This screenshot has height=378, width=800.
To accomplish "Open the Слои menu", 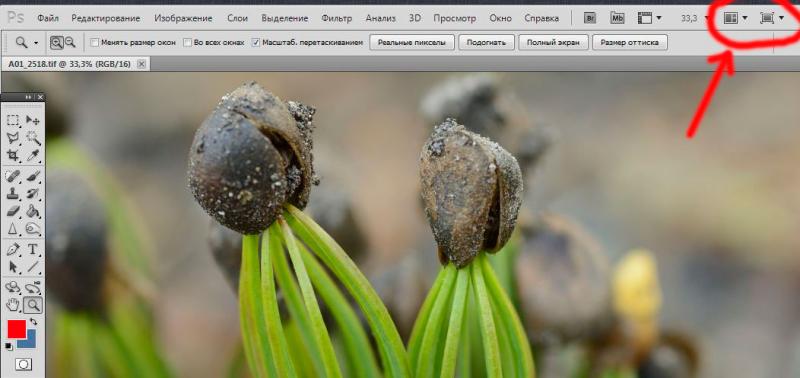I will pyautogui.click(x=237, y=18).
